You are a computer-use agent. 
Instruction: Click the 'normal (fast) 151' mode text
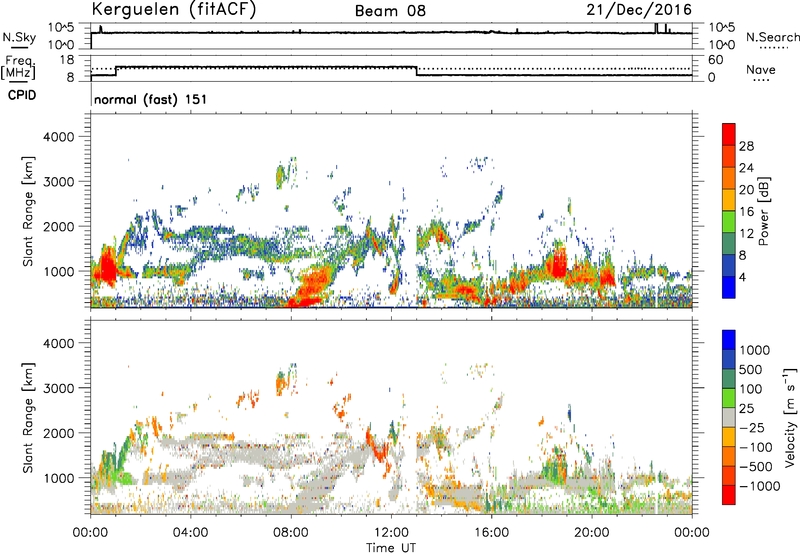coord(151,99)
